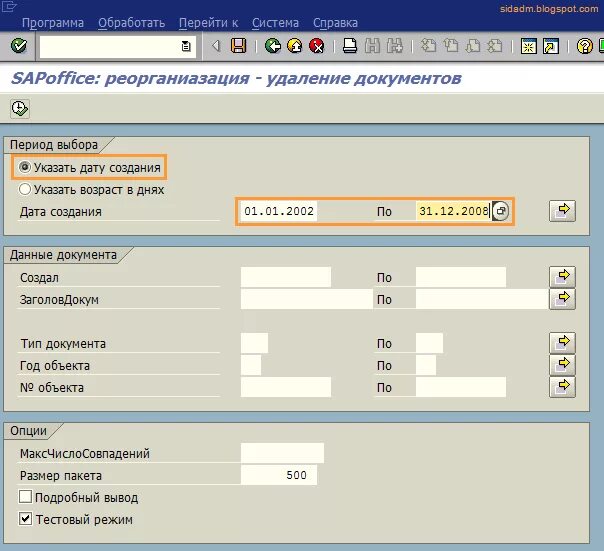Select 'Указать дату создания' radio button

tap(25, 167)
